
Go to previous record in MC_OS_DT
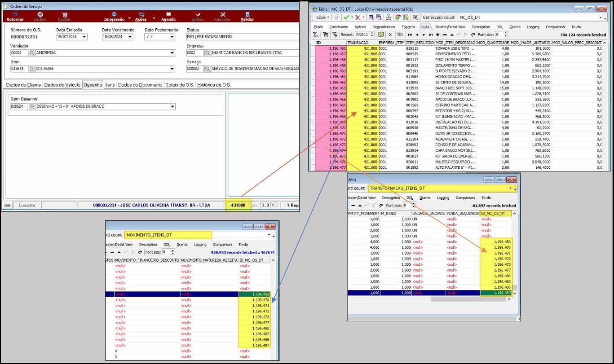click(416, 35)
